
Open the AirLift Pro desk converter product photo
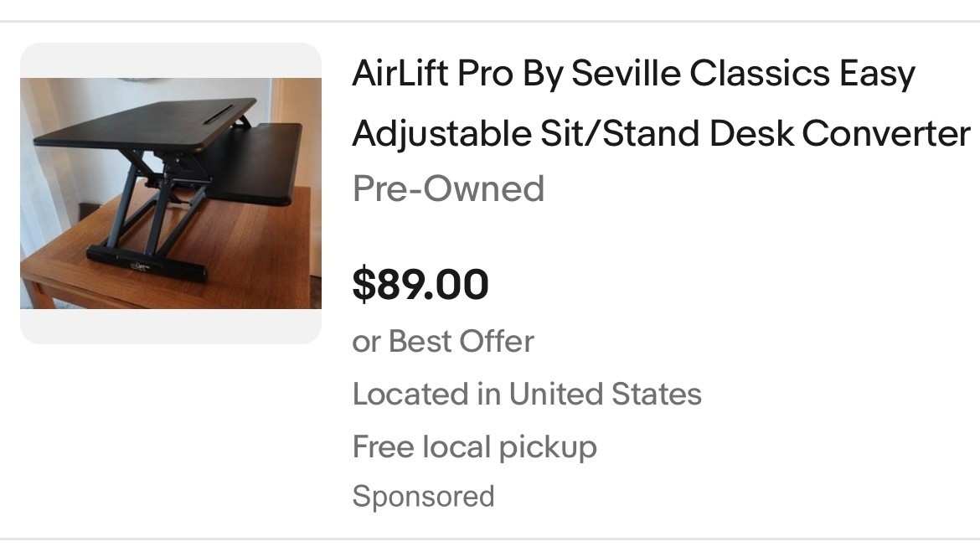tap(170, 193)
